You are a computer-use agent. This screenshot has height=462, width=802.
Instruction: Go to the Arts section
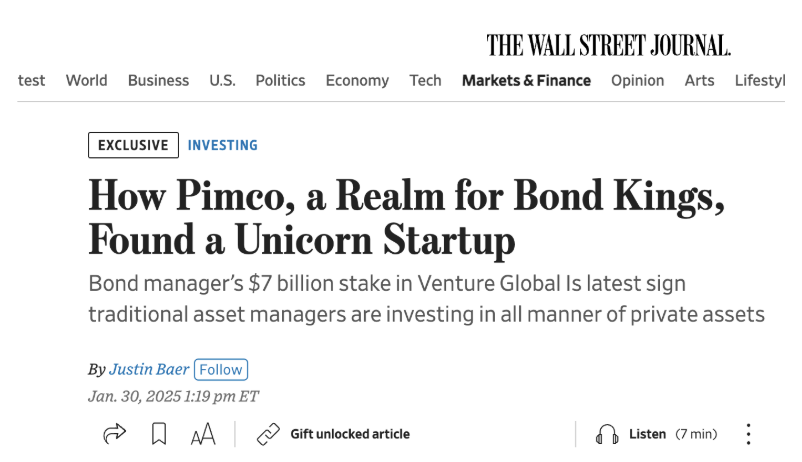pos(699,81)
